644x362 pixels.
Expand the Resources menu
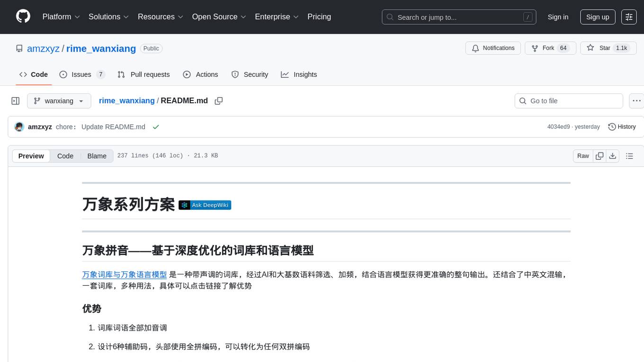[x=161, y=17]
